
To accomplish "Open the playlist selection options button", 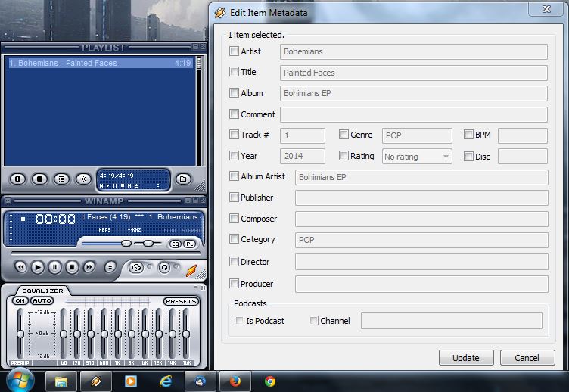I will (x=61, y=179).
